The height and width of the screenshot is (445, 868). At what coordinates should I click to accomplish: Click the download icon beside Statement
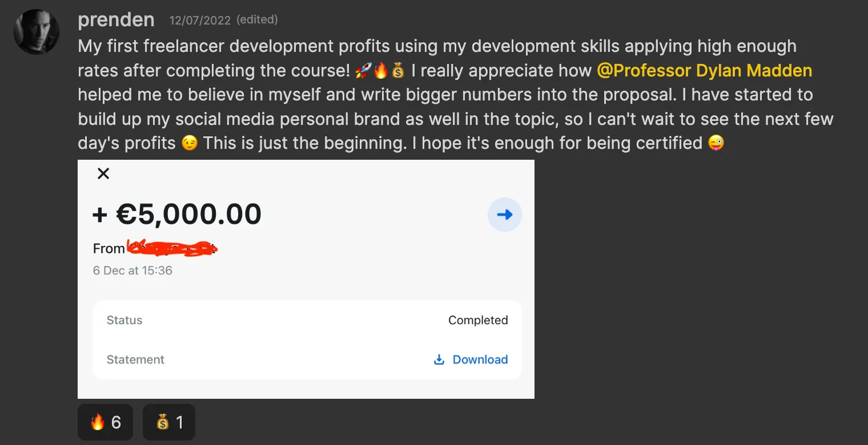coord(439,359)
